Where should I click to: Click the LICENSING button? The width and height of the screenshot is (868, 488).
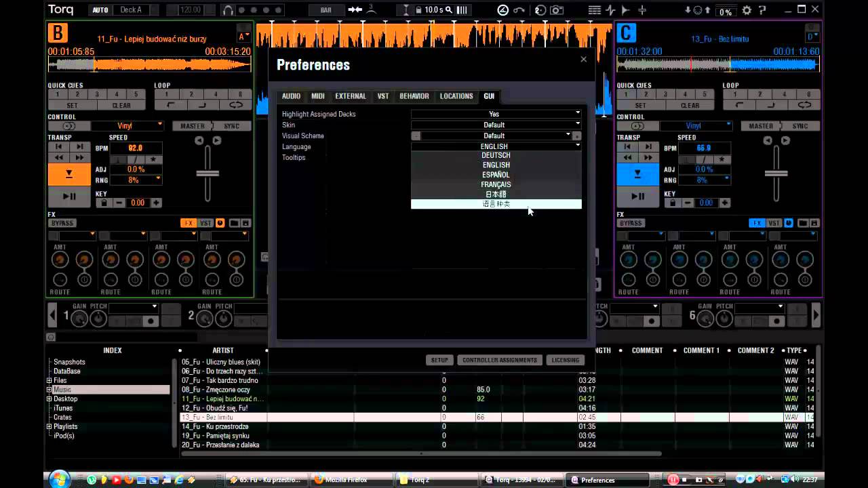coord(566,360)
